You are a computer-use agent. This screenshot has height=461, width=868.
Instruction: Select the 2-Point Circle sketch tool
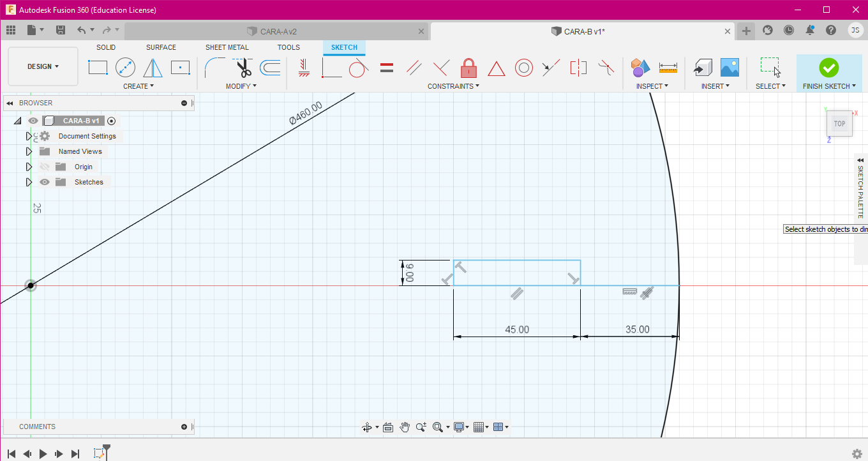125,67
